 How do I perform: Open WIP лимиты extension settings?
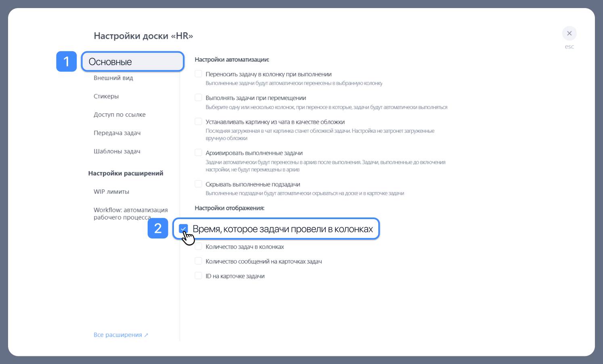pyautogui.click(x=111, y=192)
